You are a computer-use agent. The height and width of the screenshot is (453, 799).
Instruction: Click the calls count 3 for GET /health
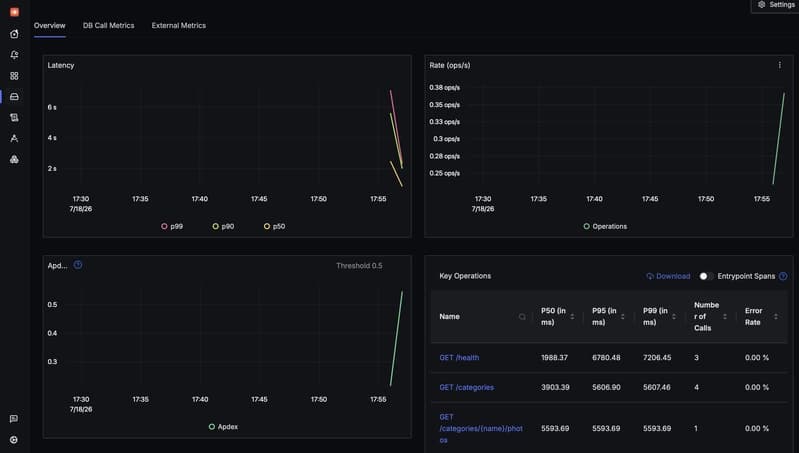pyautogui.click(x=697, y=358)
